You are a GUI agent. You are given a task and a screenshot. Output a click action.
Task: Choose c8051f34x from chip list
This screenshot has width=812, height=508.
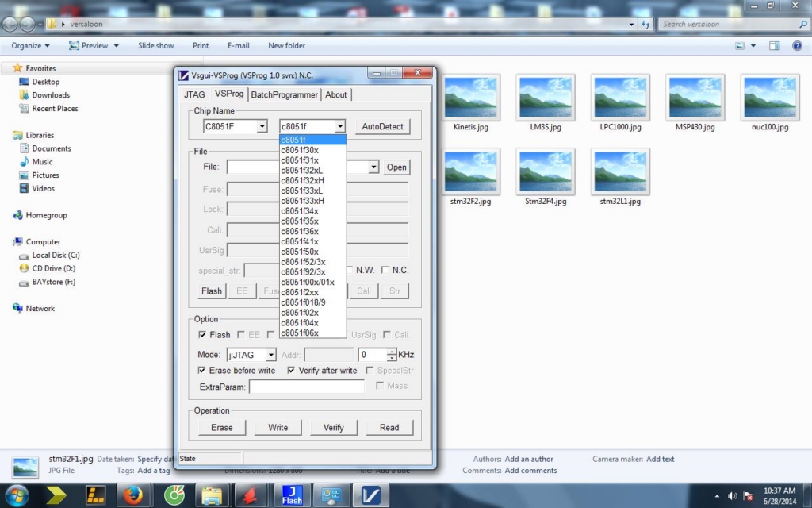(x=300, y=211)
